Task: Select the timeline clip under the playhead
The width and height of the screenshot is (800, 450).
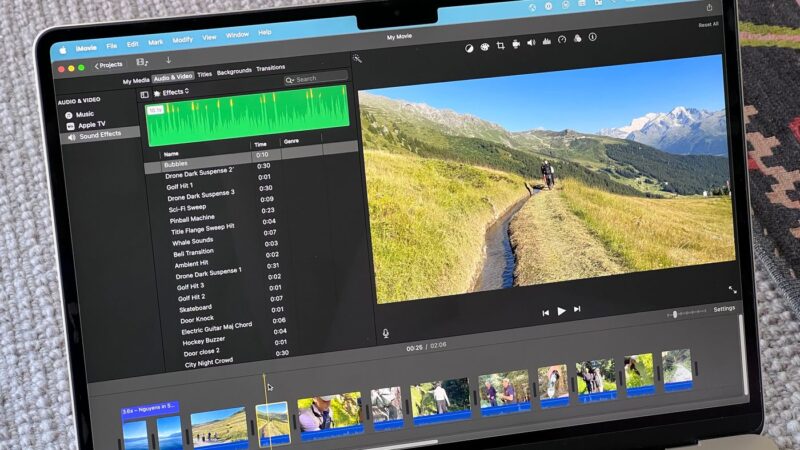Action: tap(273, 424)
